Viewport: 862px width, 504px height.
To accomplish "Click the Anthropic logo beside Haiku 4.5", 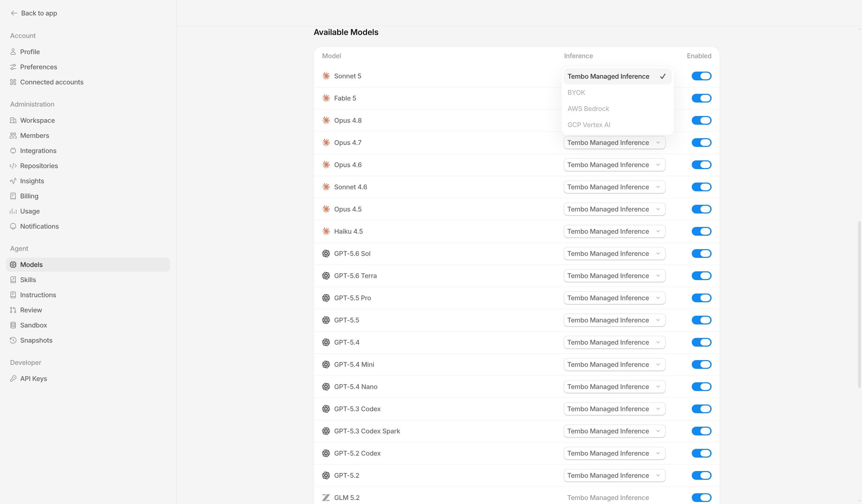I will coord(326,231).
